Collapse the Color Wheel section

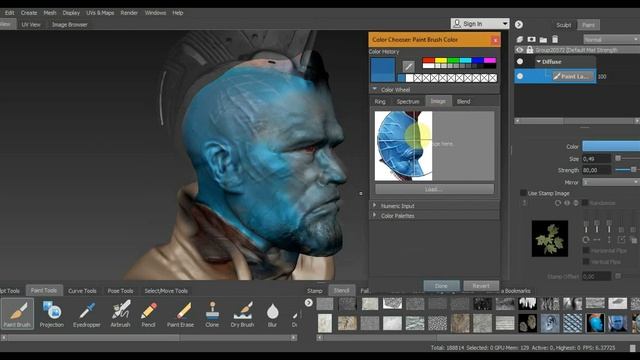[374, 89]
